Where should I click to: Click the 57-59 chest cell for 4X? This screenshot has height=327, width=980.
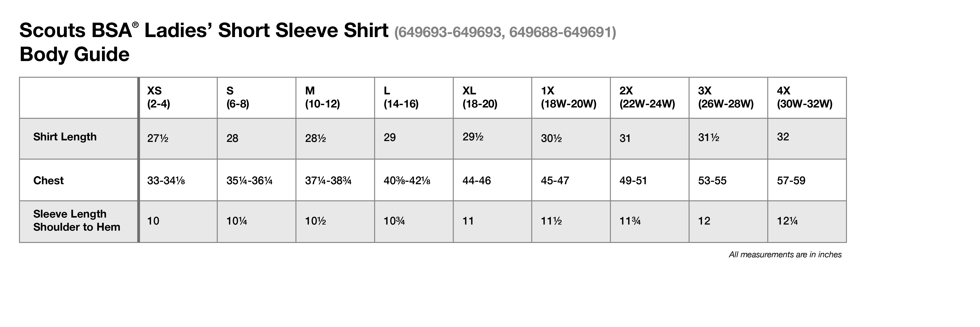point(791,181)
